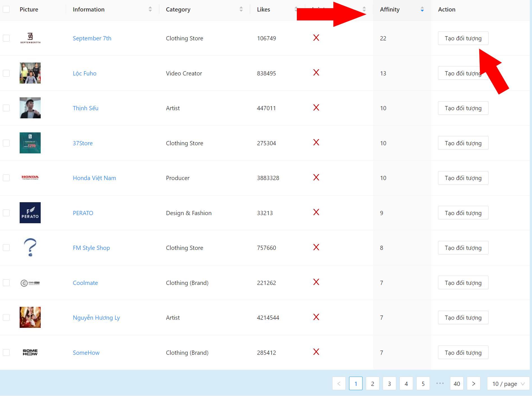This screenshot has height=396, width=532.
Task: Check the Coolmate row checkbox
Action: coord(6,283)
